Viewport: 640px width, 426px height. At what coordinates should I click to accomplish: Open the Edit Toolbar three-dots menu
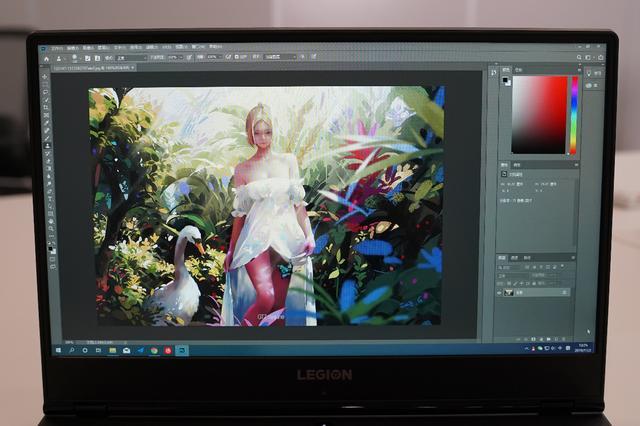pos(51,236)
